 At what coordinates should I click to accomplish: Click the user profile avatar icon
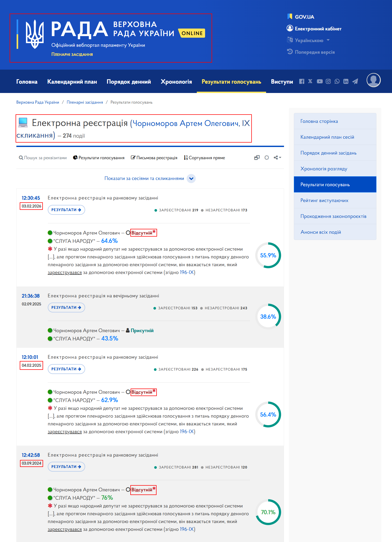pos(374,80)
